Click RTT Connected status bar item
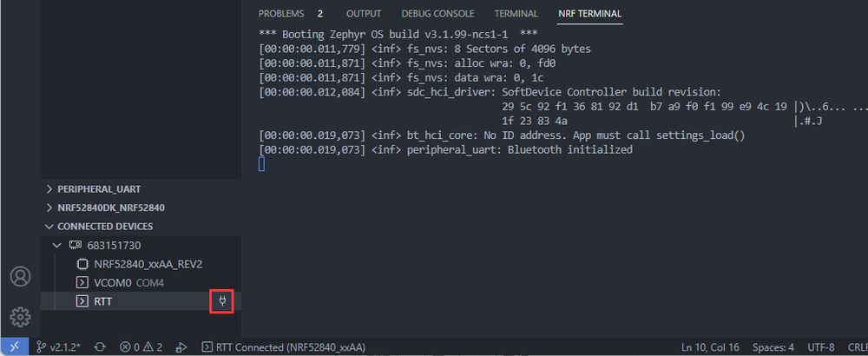This screenshot has height=356, width=868. 283,346
